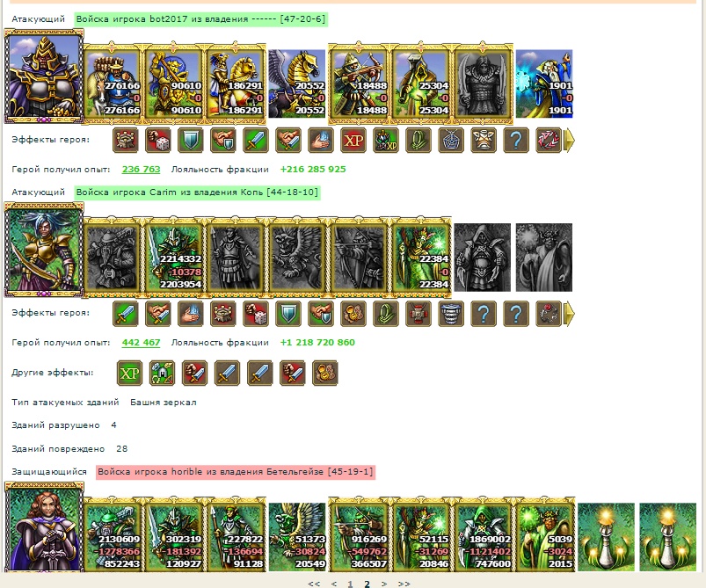Image resolution: width=706 pixels, height=588 pixels.
Task: Click the coin pile icon in other effects
Action: click(x=324, y=374)
